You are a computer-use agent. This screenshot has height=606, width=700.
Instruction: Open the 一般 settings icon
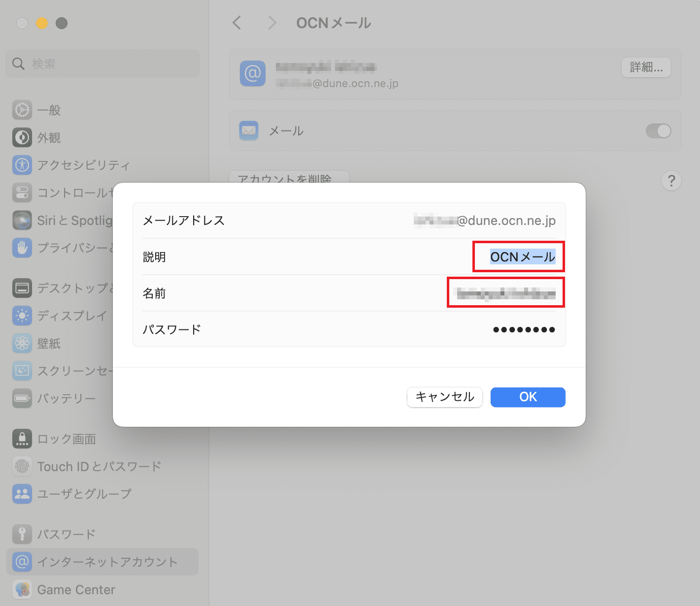[22, 110]
